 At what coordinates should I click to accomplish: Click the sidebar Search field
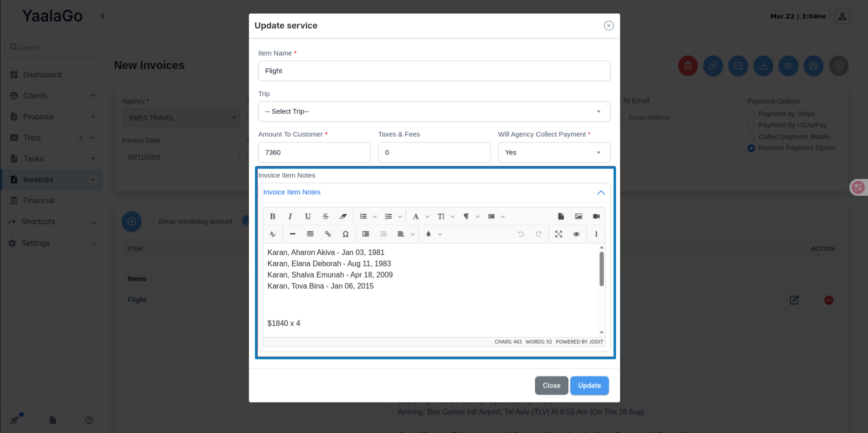(51, 47)
